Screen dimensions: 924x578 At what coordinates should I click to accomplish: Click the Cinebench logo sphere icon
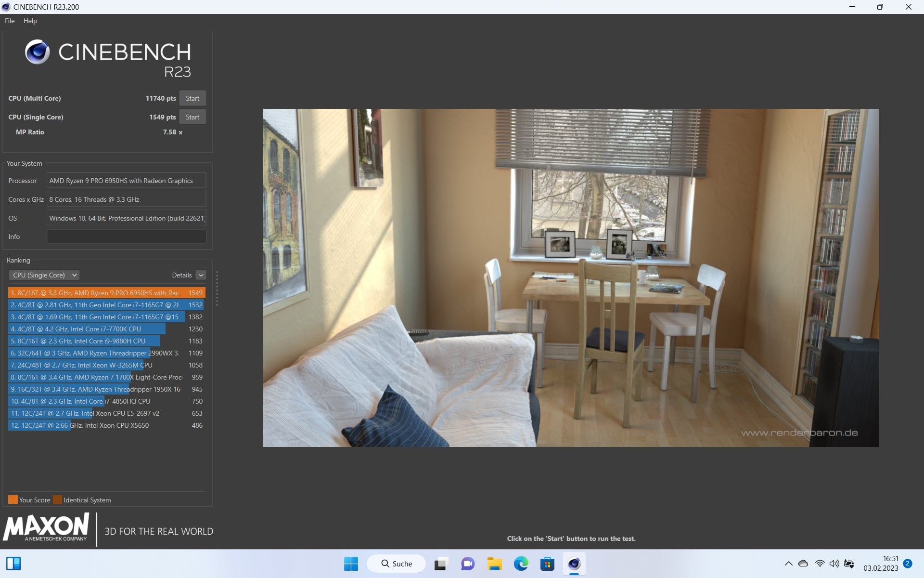click(37, 52)
